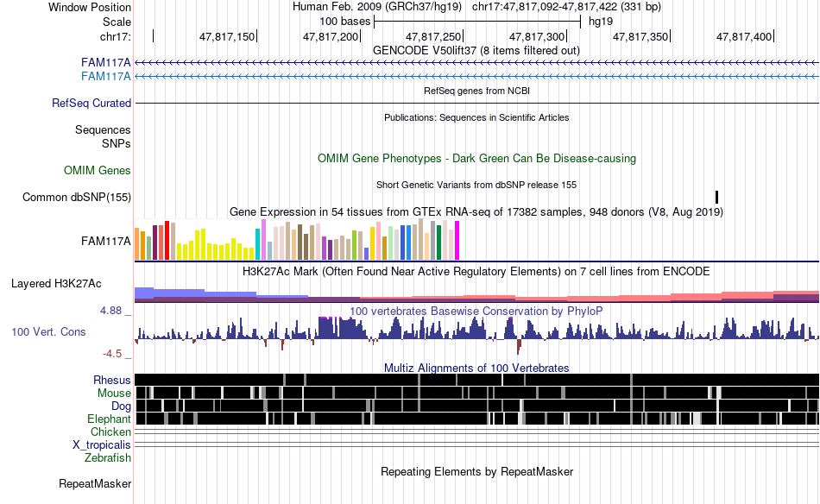Open RefSeq genes from NCBI title
The width and height of the screenshot is (820, 504).
(x=476, y=91)
